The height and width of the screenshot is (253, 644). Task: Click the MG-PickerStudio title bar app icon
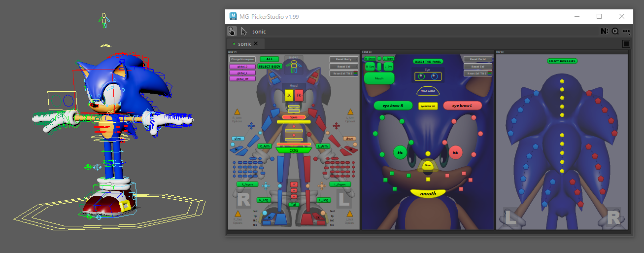[233, 16]
